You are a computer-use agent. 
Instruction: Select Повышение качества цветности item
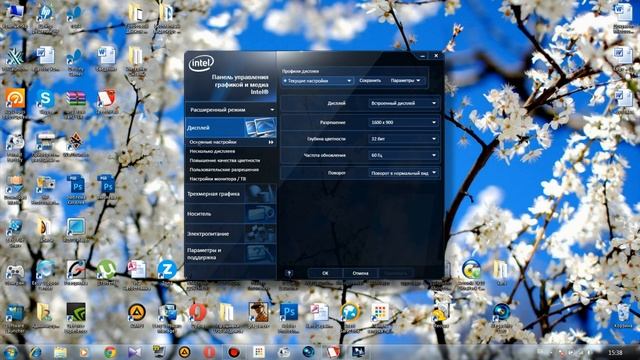(224, 160)
